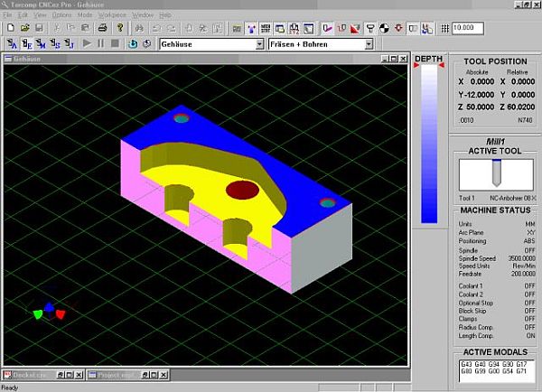Open the Gehäuse dropdown list

click(x=259, y=43)
